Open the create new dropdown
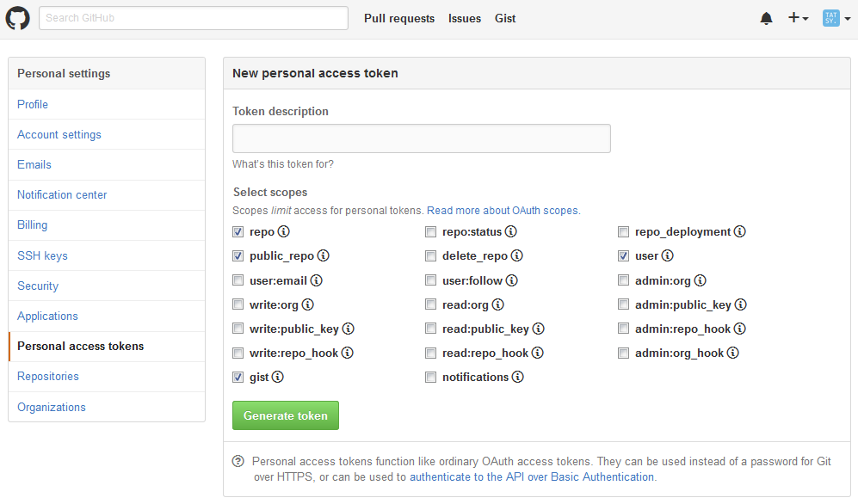This screenshot has width=858, height=504. tap(796, 18)
